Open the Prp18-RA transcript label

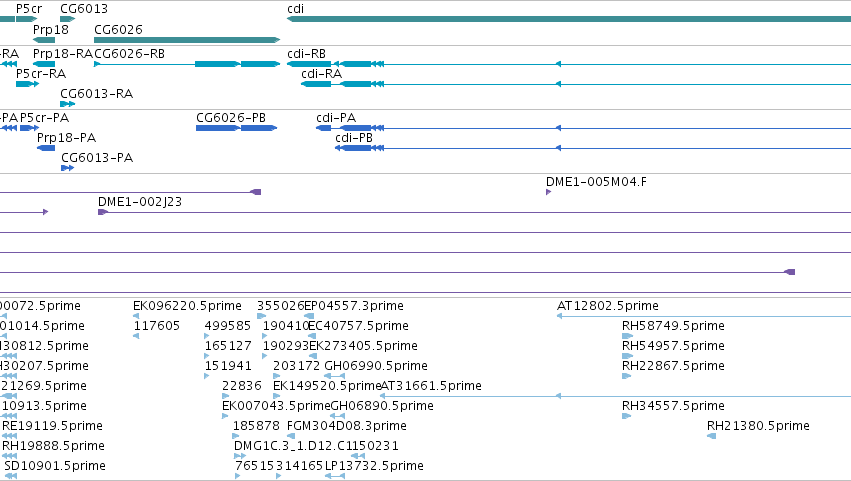point(63,54)
